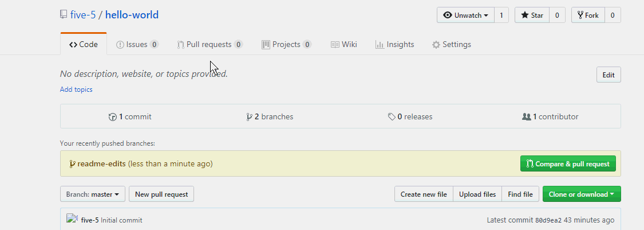
Task: Open the Star count number
Action: [557, 15]
